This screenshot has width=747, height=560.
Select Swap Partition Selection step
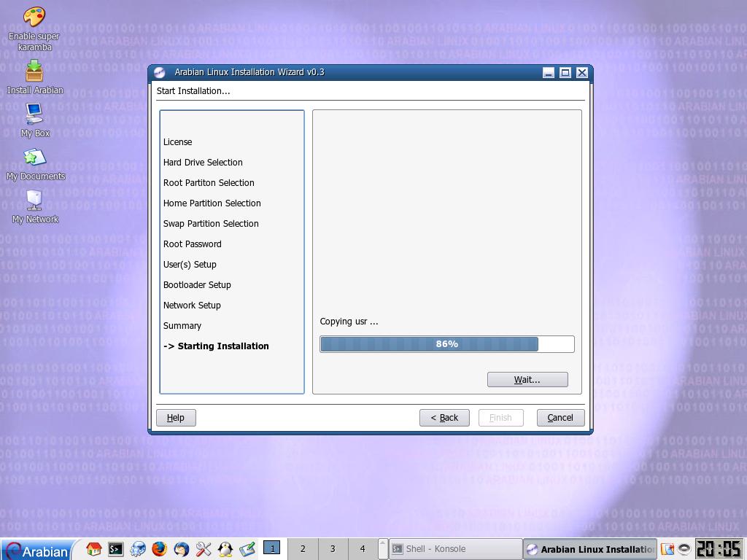click(211, 224)
